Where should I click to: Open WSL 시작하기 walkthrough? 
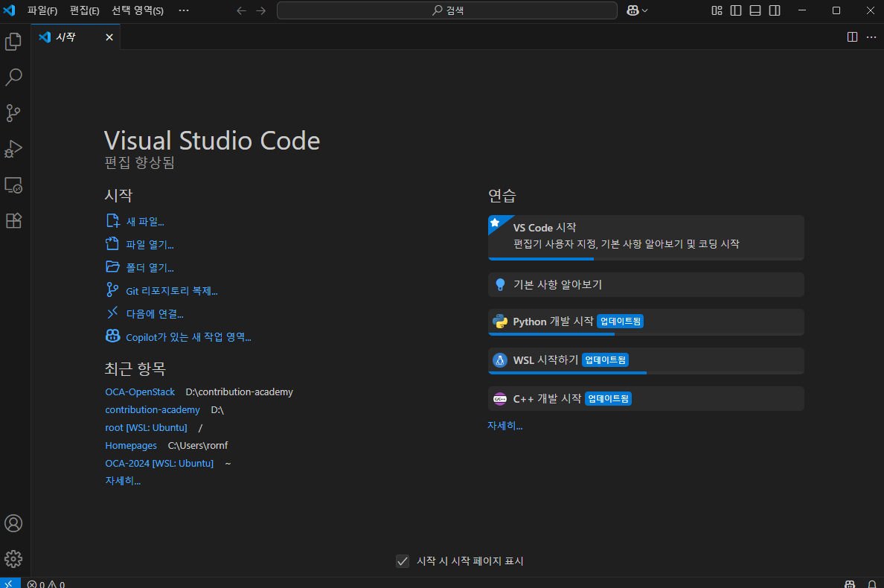coord(646,360)
